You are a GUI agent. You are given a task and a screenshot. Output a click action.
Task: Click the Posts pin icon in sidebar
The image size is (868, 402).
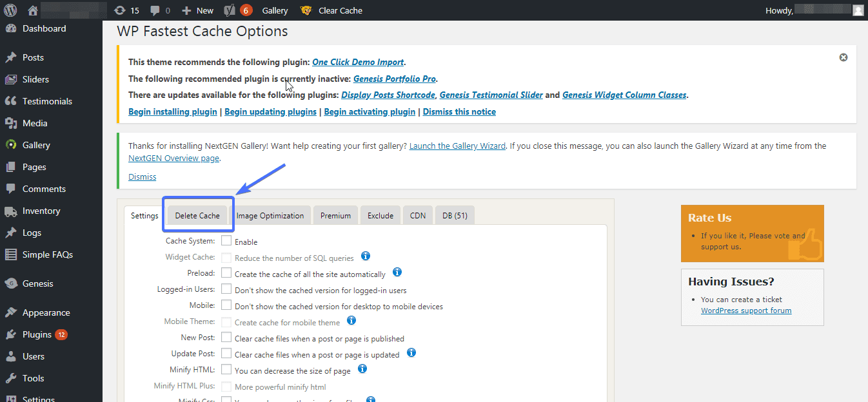point(10,57)
